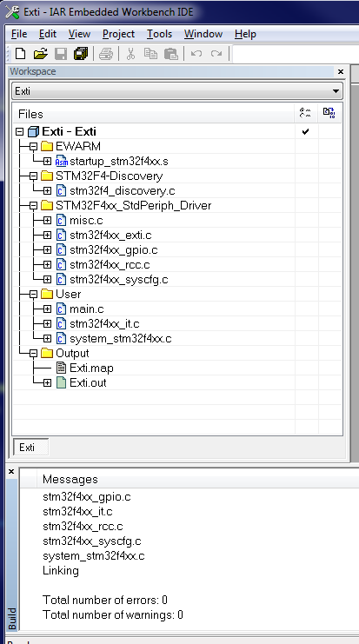Screen dimensions: 359x644
Task: Click stm32f4xx_it.c in Messages list
Action: point(77,511)
